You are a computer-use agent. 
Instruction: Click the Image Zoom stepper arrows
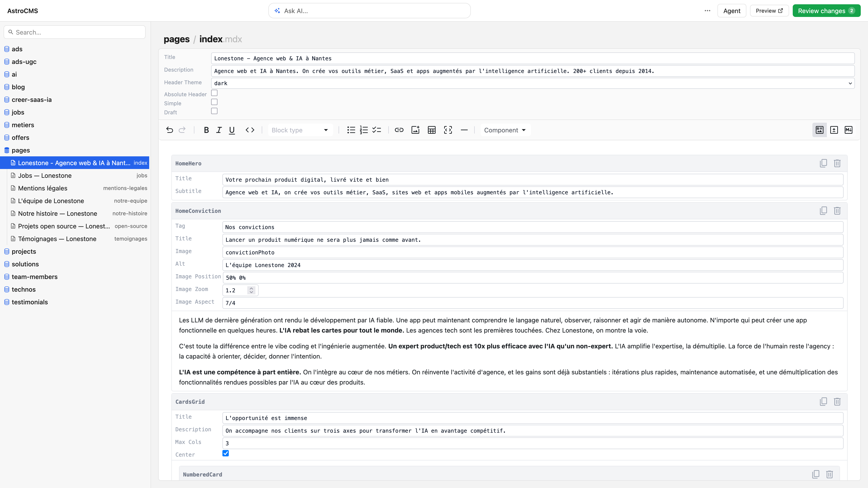[x=251, y=290]
